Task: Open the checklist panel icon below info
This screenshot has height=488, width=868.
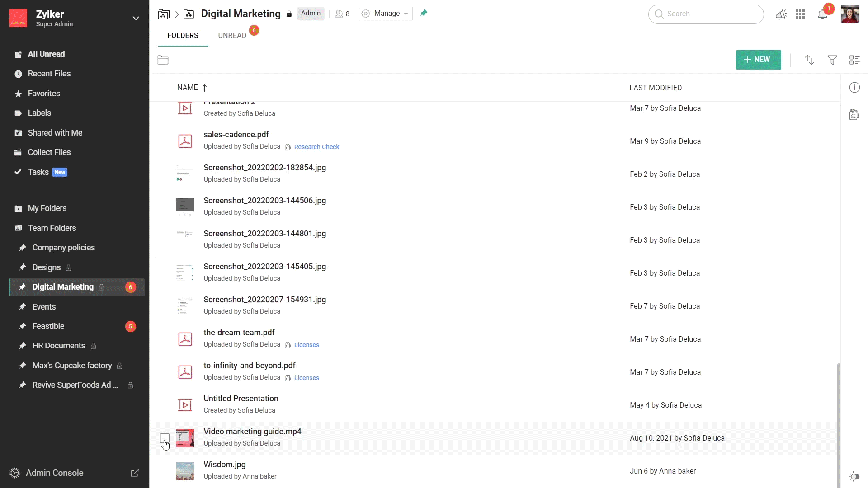Action: 854,115
